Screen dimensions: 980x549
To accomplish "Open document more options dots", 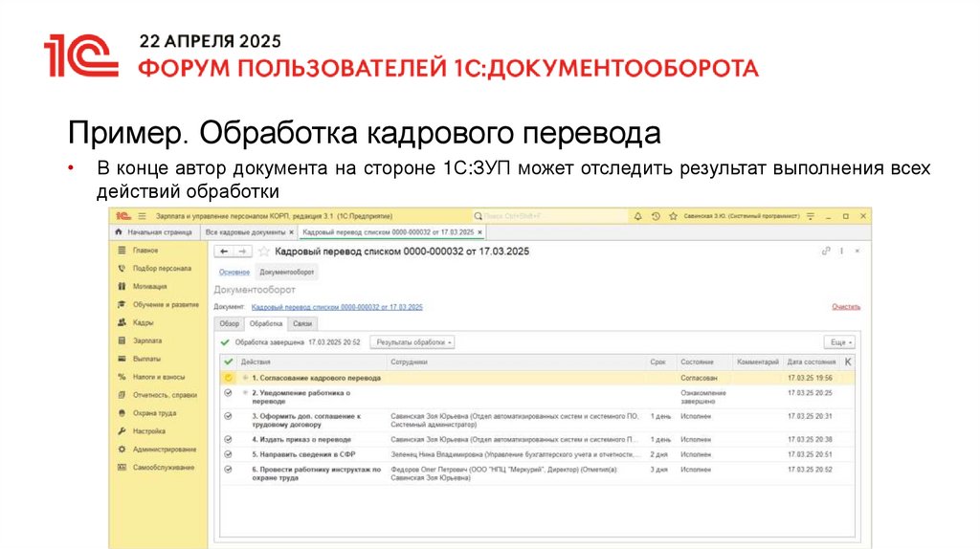I will (x=841, y=252).
